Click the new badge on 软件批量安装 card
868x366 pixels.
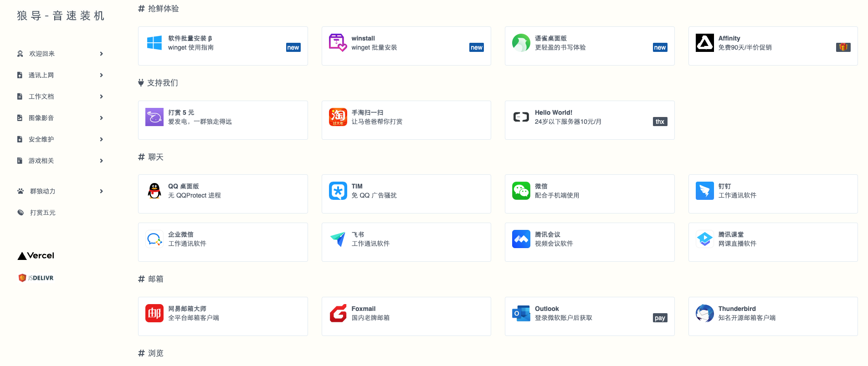(293, 47)
